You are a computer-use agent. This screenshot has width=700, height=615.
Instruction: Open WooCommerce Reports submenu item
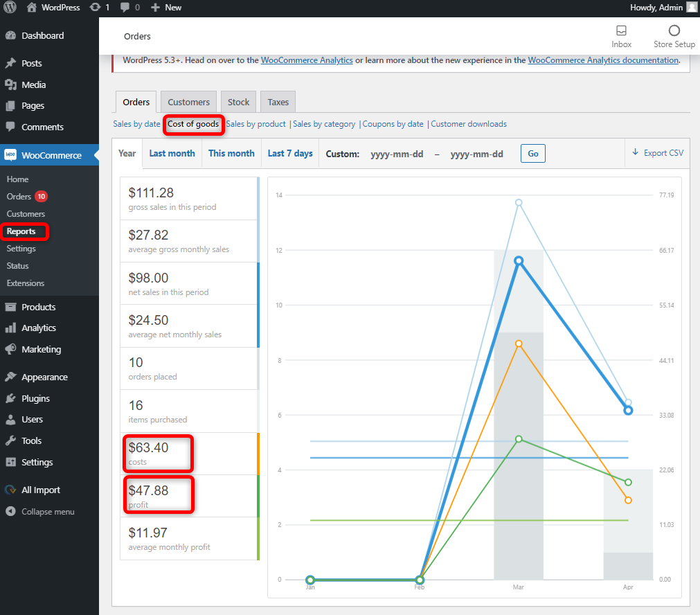coord(21,231)
